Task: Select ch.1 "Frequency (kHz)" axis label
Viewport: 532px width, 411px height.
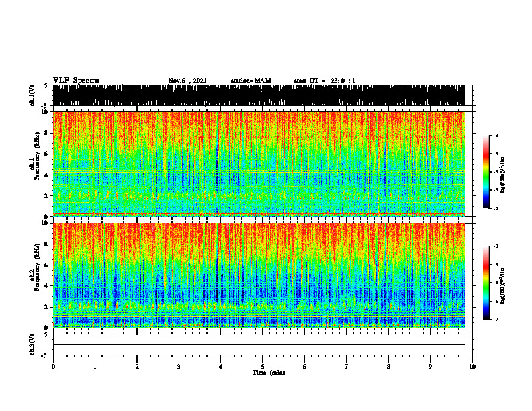Action: point(38,156)
